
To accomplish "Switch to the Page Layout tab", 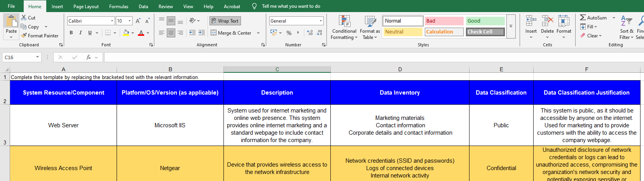I will (86, 6).
